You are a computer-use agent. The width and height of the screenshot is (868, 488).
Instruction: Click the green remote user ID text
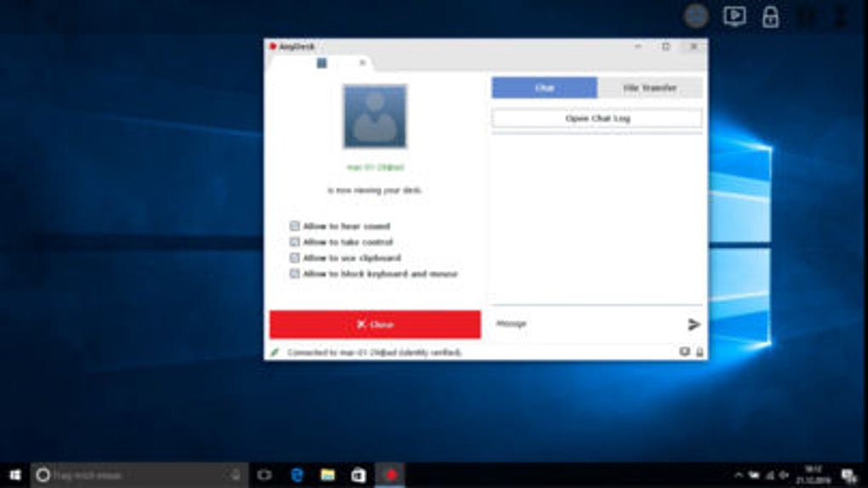(x=374, y=167)
